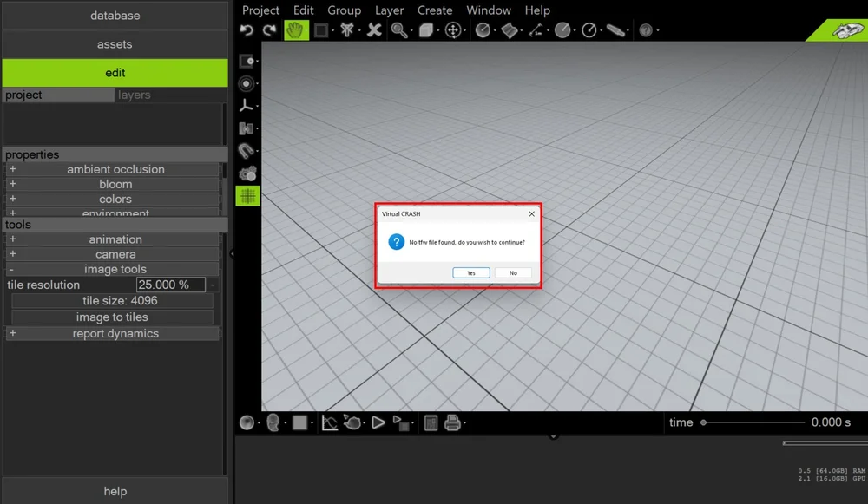Click the tile resolution input field
The width and height of the screenshot is (868, 504).
click(x=170, y=285)
